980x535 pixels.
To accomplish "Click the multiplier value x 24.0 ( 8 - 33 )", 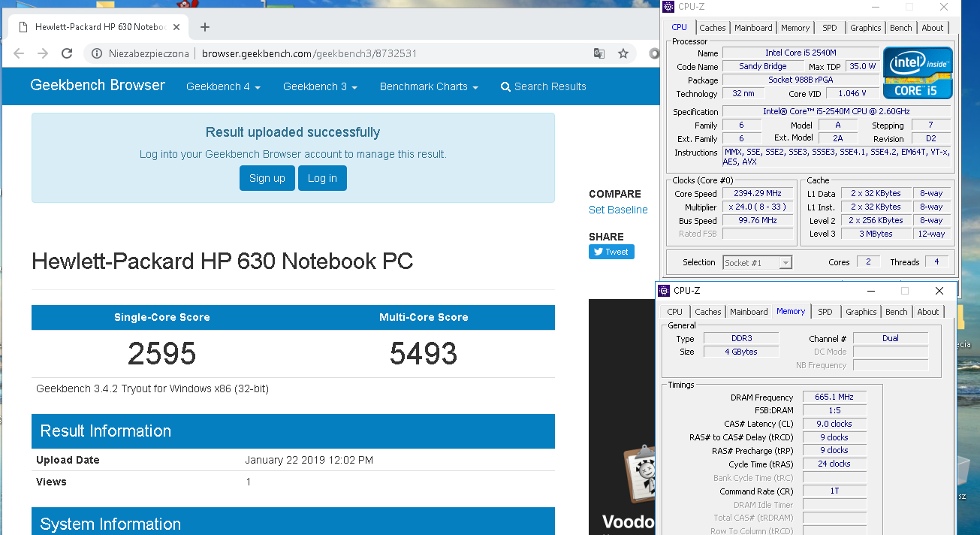I will pyautogui.click(x=758, y=207).
